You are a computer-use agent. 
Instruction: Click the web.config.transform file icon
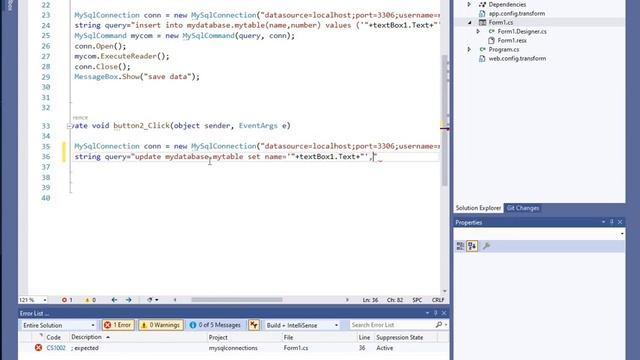coord(482,58)
